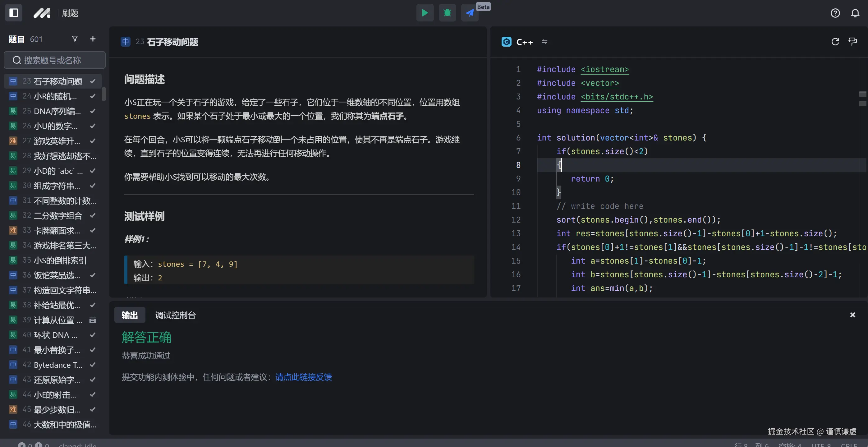The image size is (868, 447).
Task: Open the 请点此链接反馈 feedback link
Action: pos(303,377)
